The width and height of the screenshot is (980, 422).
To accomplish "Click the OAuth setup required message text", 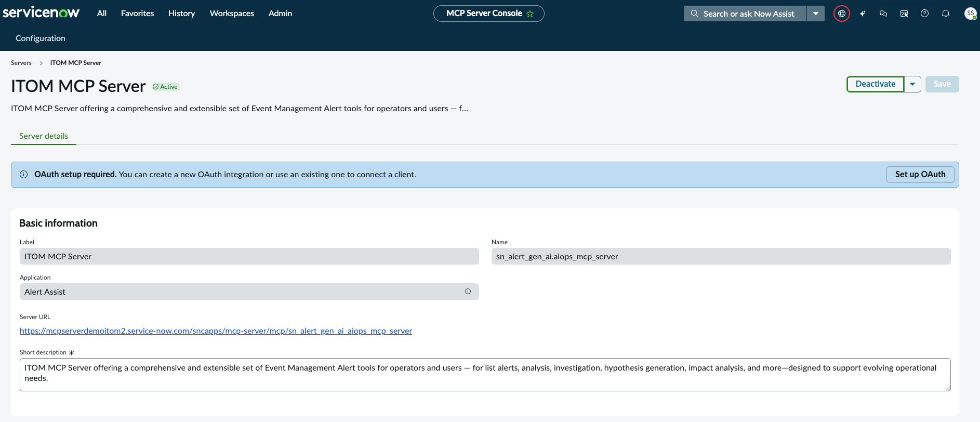I will click(225, 175).
